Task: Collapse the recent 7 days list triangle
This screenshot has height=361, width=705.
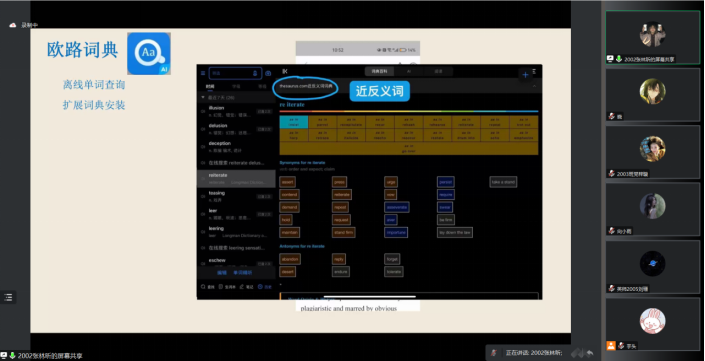Action: click(203, 98)
